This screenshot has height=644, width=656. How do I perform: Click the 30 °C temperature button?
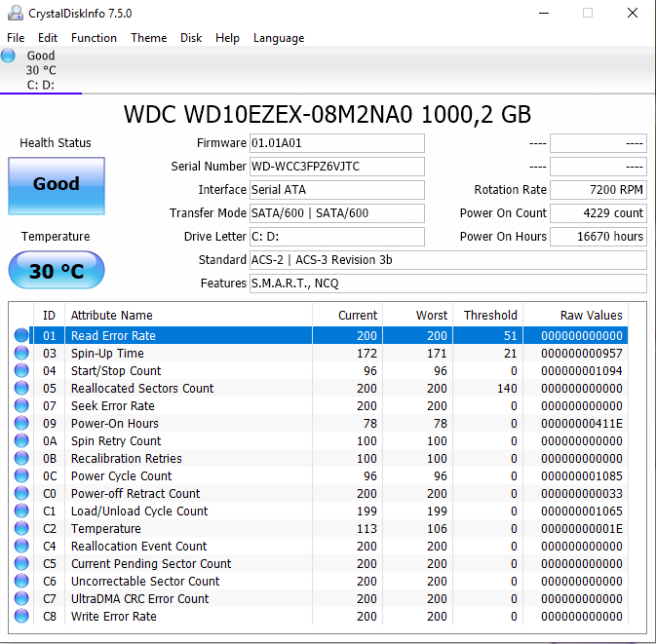(x=57, y=270)
